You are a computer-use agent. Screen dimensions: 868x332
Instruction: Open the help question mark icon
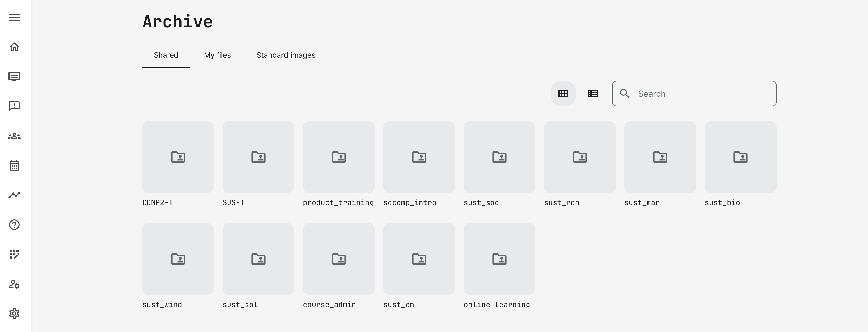click(x=14, y=225)
